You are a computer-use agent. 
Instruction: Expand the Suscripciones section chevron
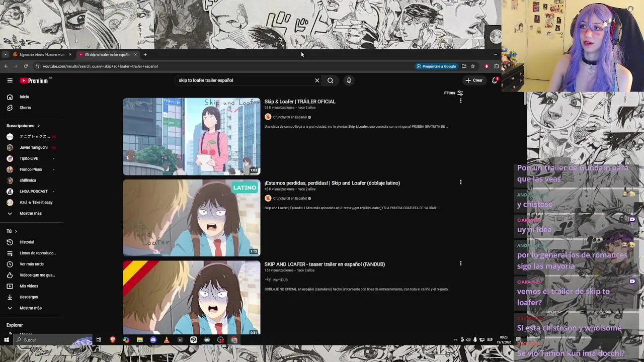pos(38,126)
